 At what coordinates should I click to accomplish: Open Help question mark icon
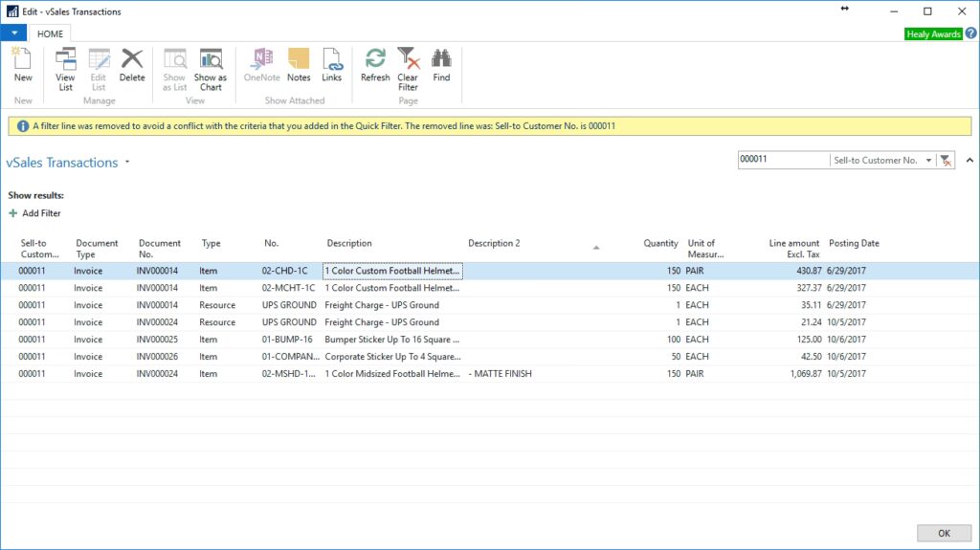(x=970, y=33)
